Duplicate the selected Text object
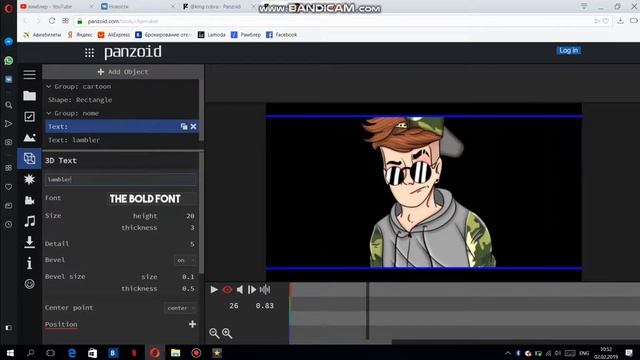Screen dimensions: 640x360 (184, 127)
